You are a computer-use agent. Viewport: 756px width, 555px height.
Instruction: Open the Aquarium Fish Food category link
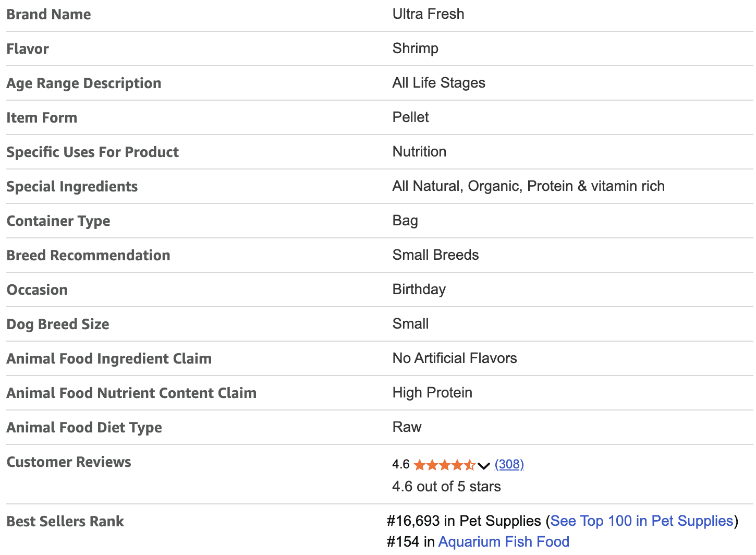click(504, 541)
